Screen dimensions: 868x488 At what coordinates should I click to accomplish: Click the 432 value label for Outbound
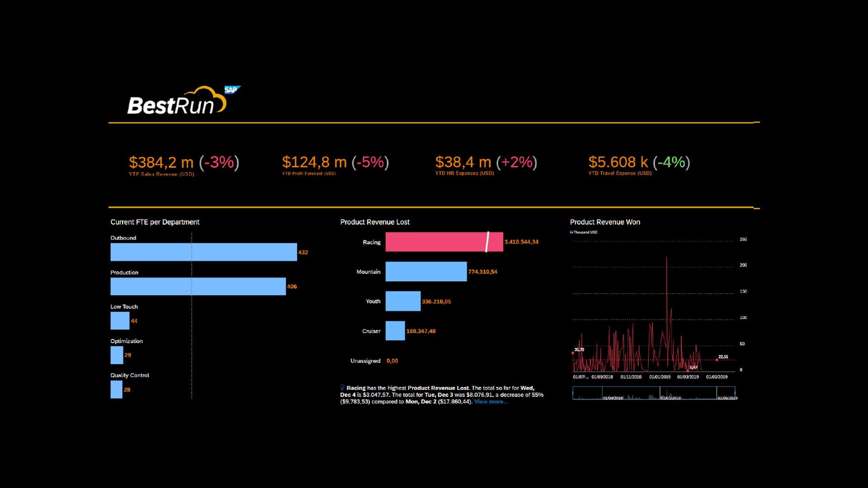coord(303,252)
